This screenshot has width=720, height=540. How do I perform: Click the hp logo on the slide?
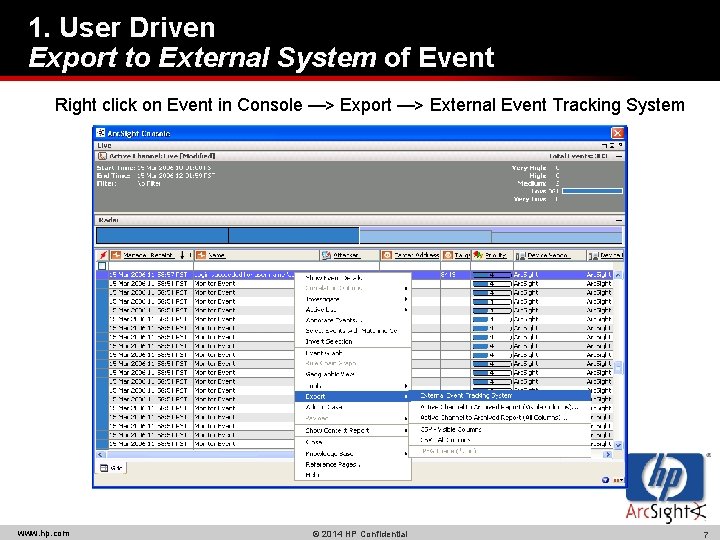pyautogui.click(x=665, y=478)
